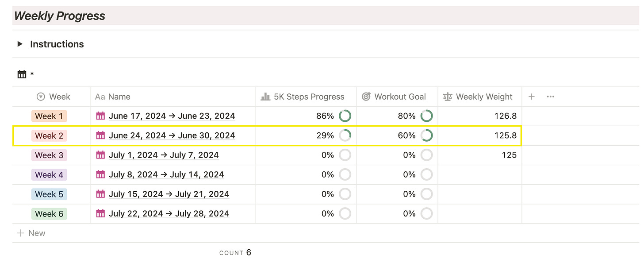Click New to add a row
This screenshot has width=644, height=263.
coord(31,233)
